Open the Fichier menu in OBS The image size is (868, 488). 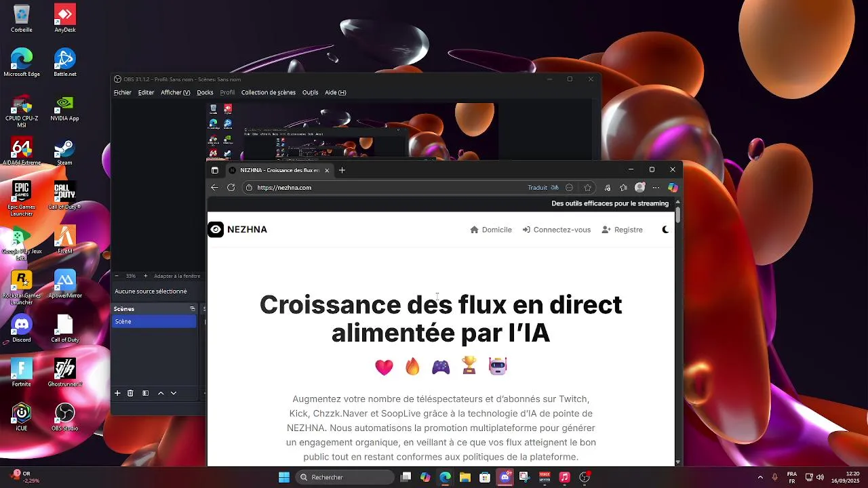123,93
